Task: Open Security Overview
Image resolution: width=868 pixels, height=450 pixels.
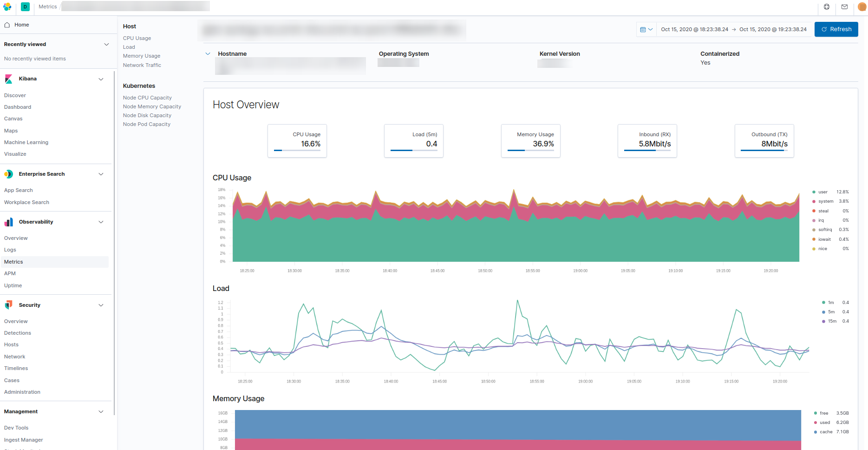Action: tap(16, 321)
